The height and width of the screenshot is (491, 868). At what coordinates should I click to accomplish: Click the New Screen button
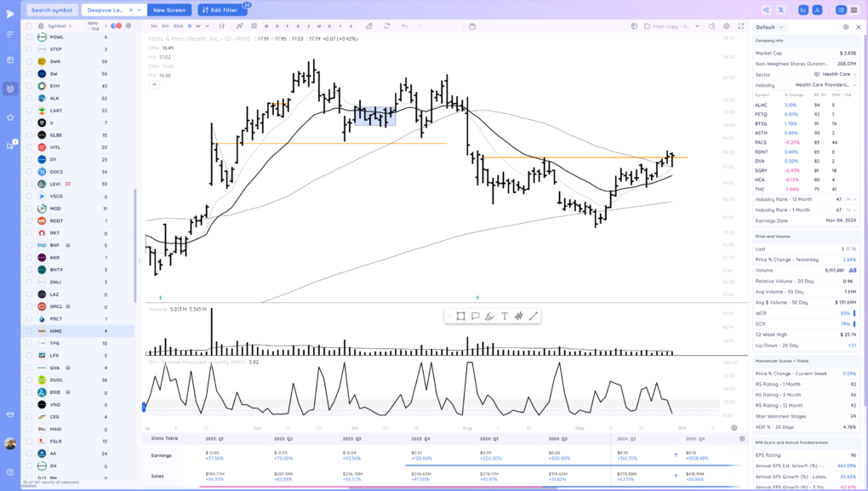168,10
